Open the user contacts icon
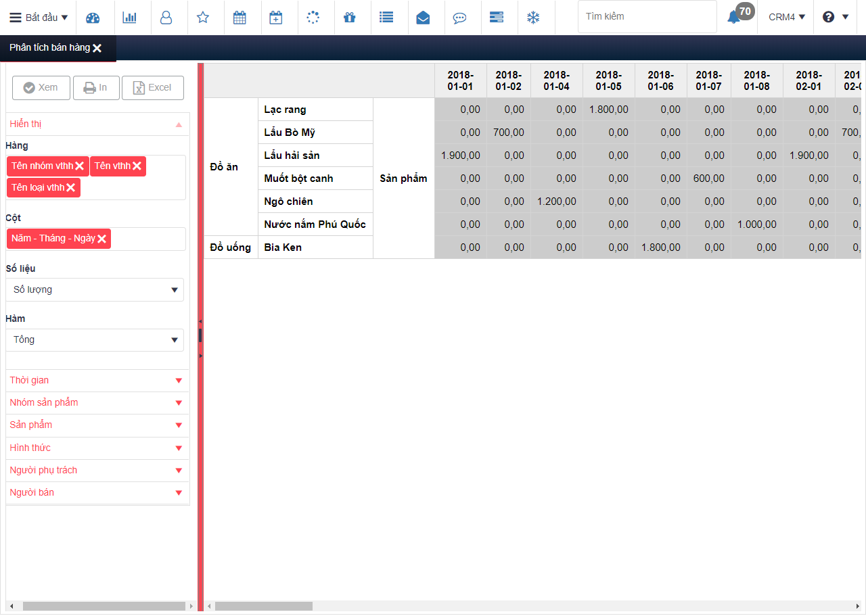 pos(166,18)
